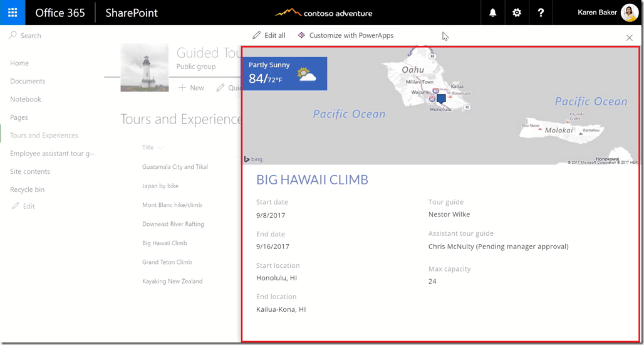The height and width of the screenshot is (345, 644).
Task: Click end date value 9/16/2017
Action: [273, 247]
